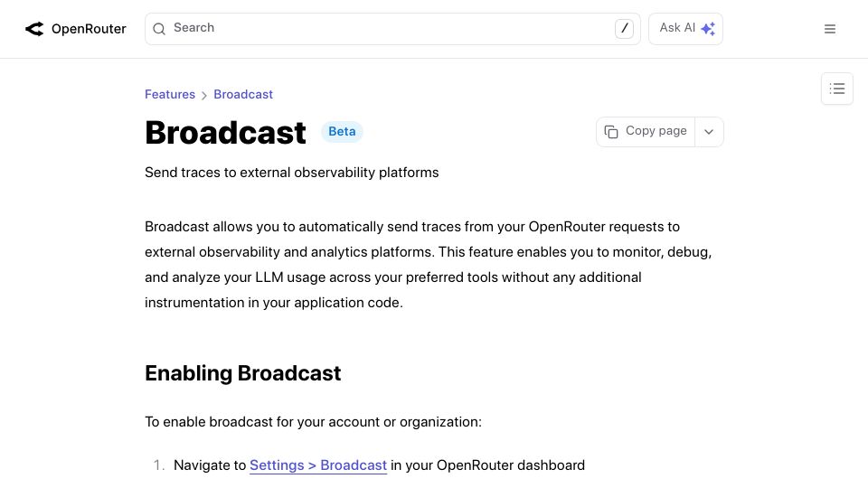Click the Broadcast page title

point(225,133)
